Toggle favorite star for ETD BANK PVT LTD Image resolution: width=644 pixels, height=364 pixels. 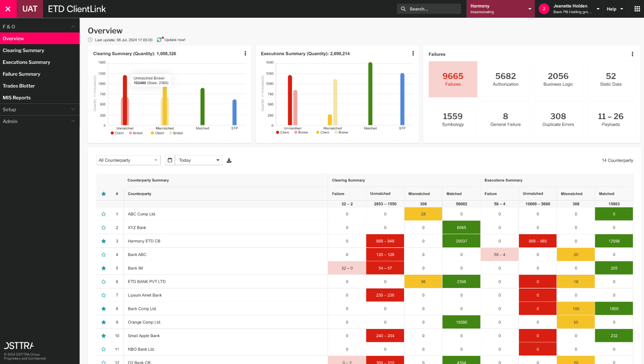104,282
